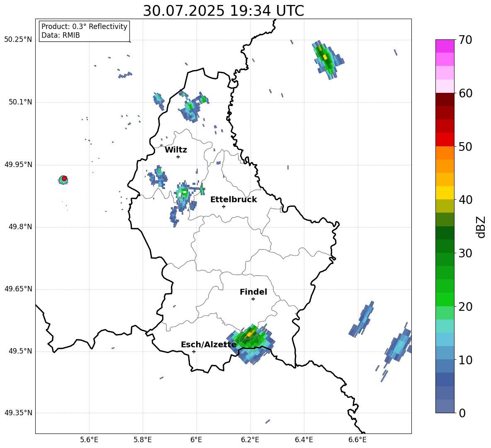Click the 6.2°E longitude tick label
This screenshot has width=491, height=448.
pos(250,440)
